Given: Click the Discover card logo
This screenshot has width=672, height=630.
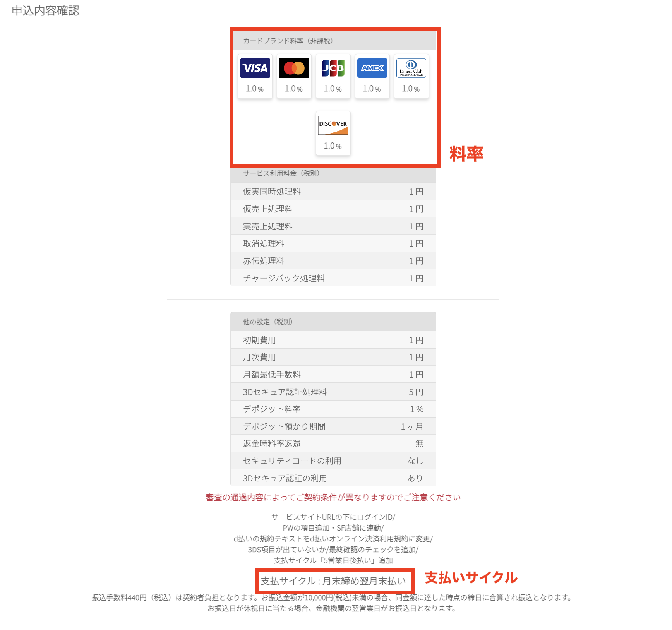Looking at the screenshot, I should [333, 125].
